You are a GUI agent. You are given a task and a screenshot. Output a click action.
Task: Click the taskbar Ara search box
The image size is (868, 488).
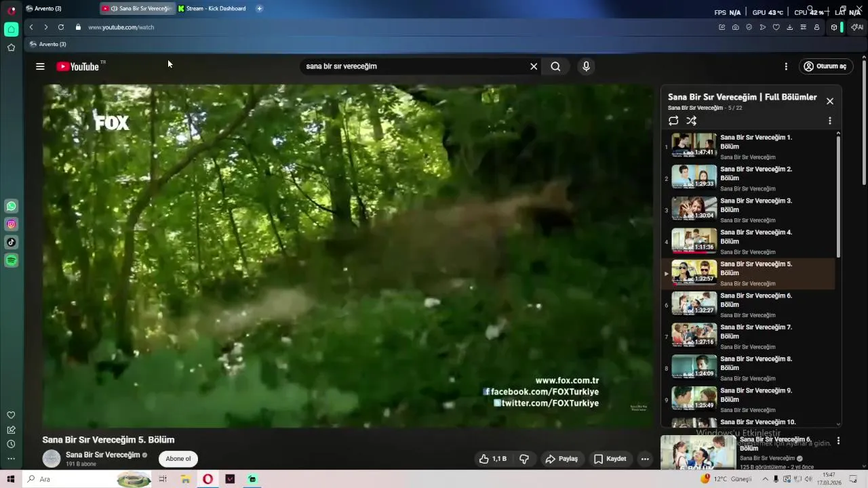(88, 479)
